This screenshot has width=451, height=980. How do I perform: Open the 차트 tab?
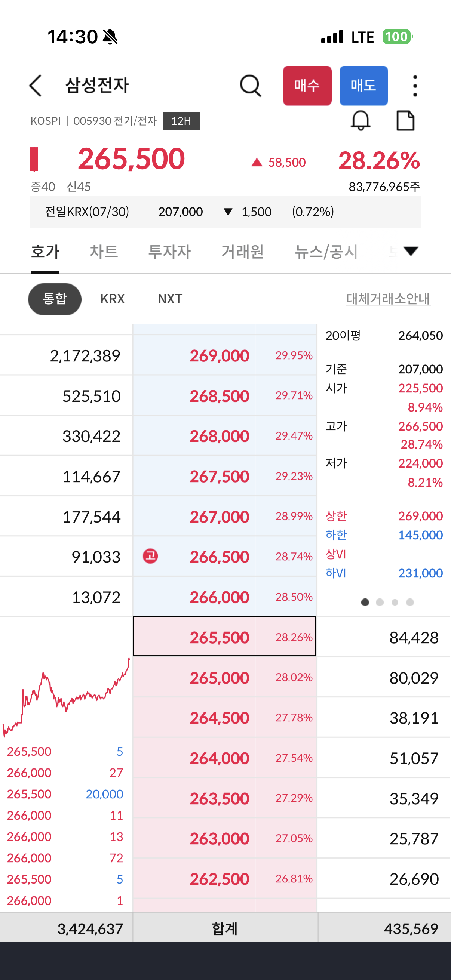104,252
